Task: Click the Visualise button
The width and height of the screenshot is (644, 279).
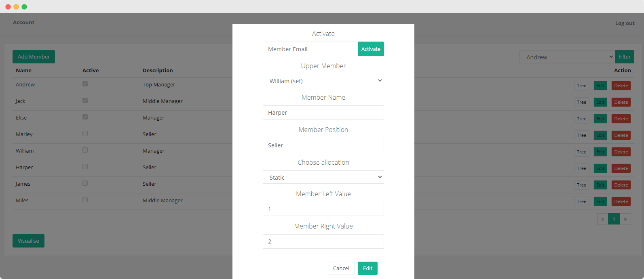Action: coord(28,241)
